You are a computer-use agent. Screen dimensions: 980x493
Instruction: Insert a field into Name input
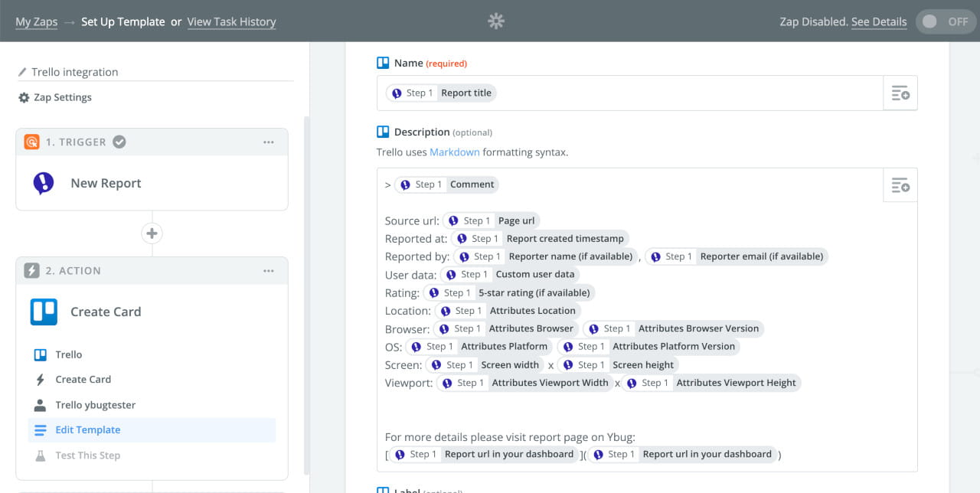coord(900,93)
